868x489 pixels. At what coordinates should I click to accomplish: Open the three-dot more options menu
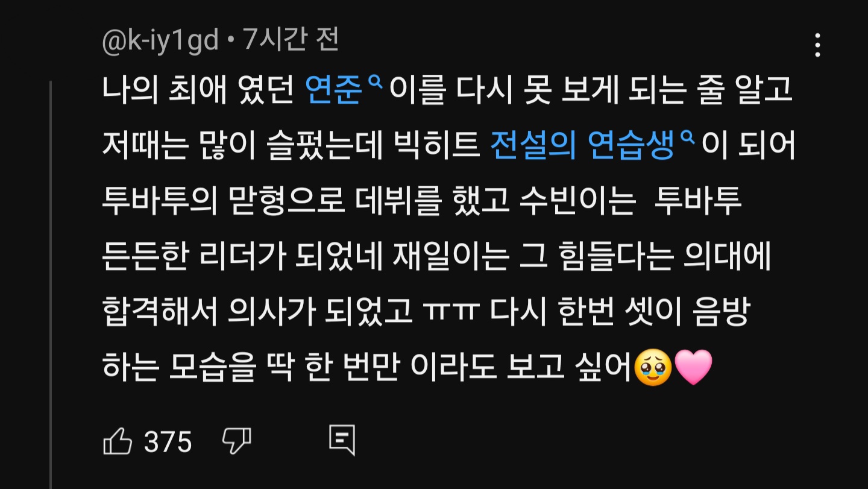pos(817,45)
